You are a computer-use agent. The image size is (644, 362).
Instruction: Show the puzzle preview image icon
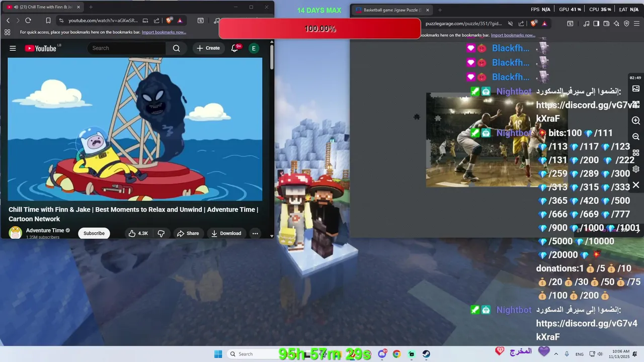click(636, 88)
